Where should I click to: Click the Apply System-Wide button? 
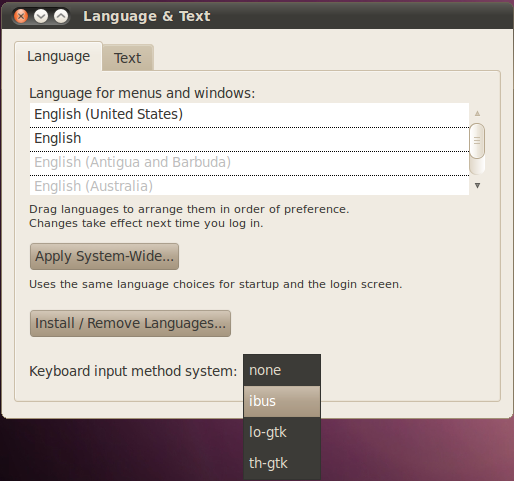point(104,256)
